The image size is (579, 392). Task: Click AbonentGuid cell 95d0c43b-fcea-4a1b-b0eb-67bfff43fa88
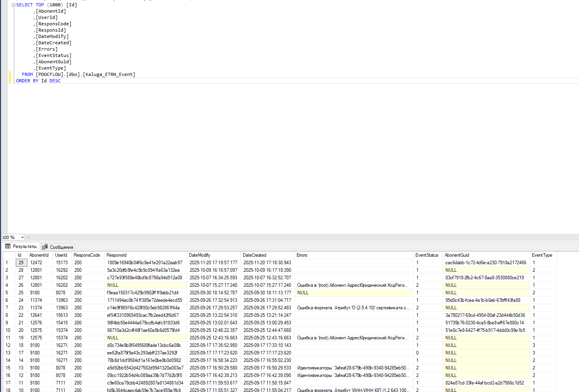(486, 300)
